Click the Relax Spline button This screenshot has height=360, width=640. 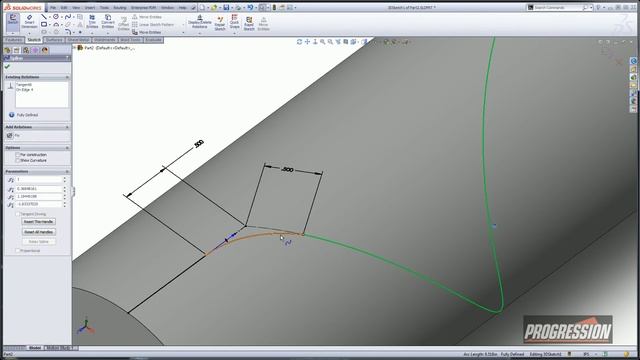point(38,242)
